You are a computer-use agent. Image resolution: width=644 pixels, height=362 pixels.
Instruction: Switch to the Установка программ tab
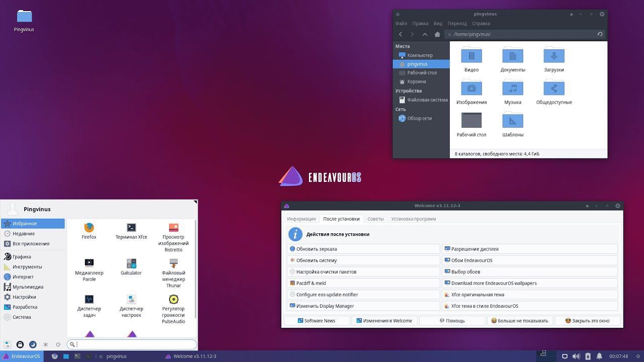coord(414,219)
